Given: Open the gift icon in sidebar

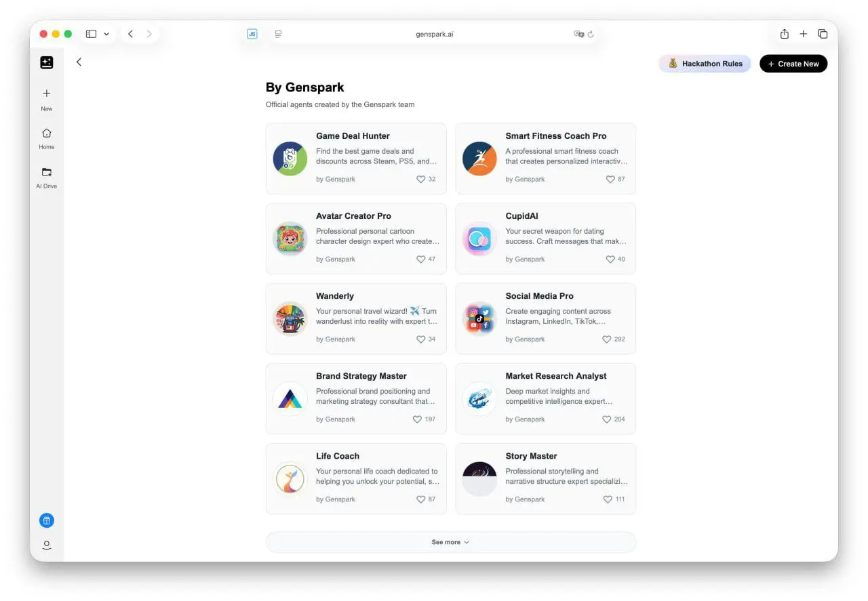Looking at the screenshot, I should (47, 520).
